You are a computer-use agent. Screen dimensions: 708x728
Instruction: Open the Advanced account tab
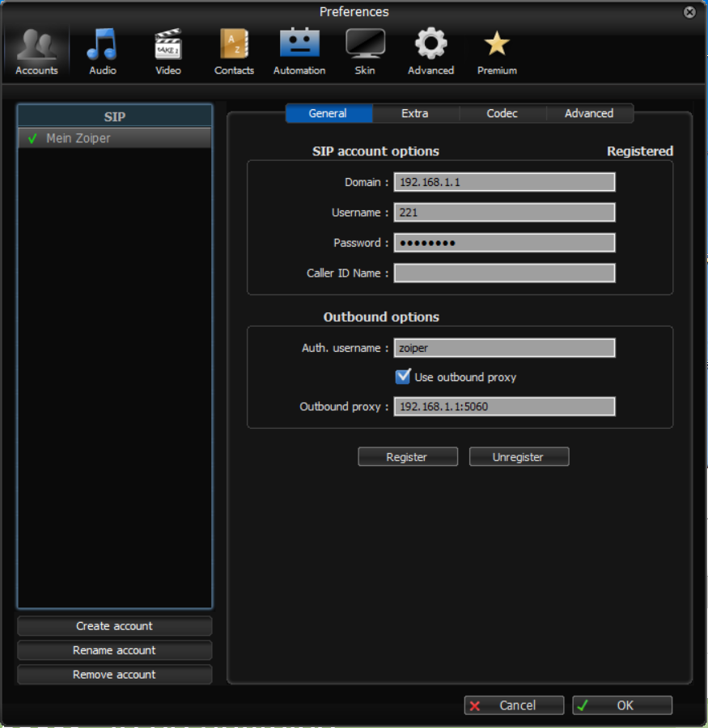(589, 113)
